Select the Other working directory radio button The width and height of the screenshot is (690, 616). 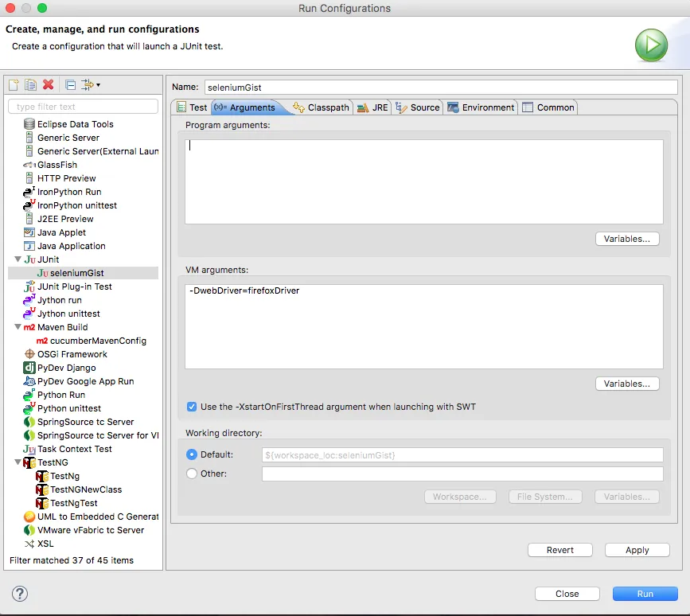[x=192, y=474]
